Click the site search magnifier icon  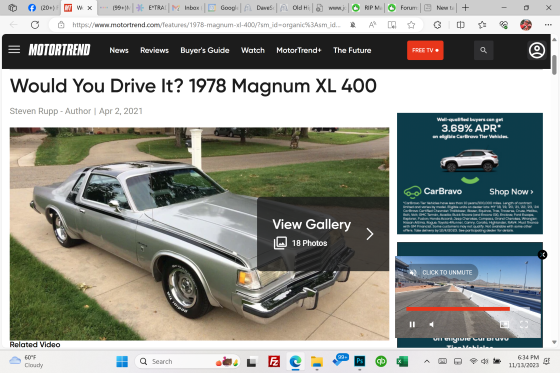point(483,50)
